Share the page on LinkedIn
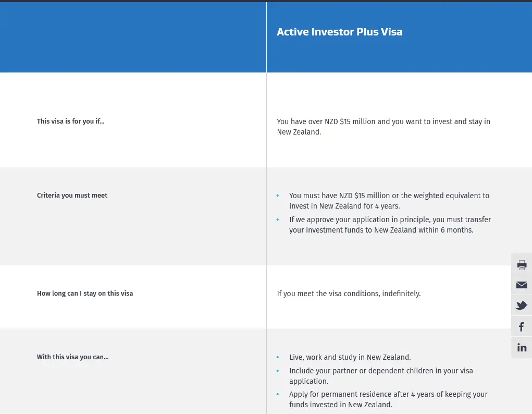Screen dimensions: 532x414 (522, 347)
